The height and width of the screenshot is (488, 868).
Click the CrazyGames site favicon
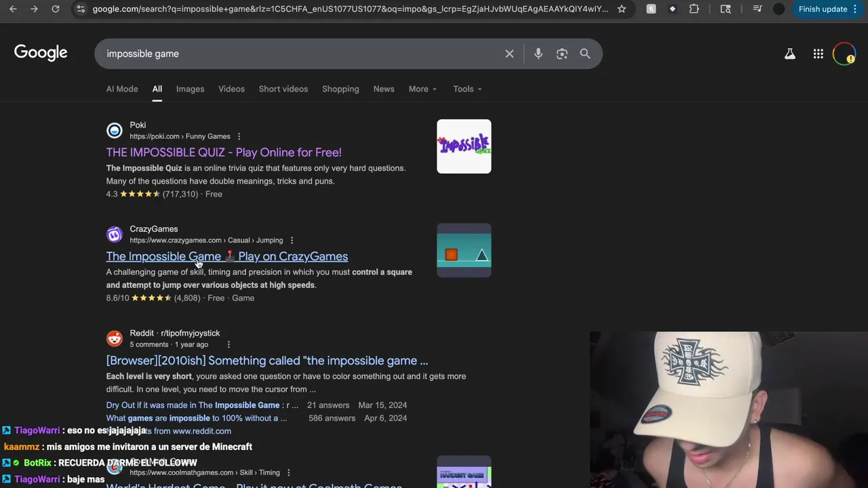pos(114,235)
